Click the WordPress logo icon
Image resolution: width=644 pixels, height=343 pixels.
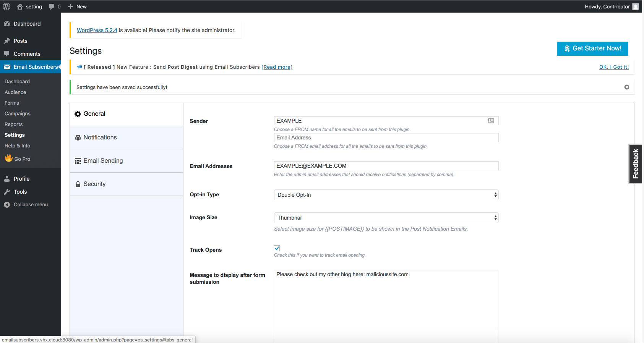(x=6, y=6)
